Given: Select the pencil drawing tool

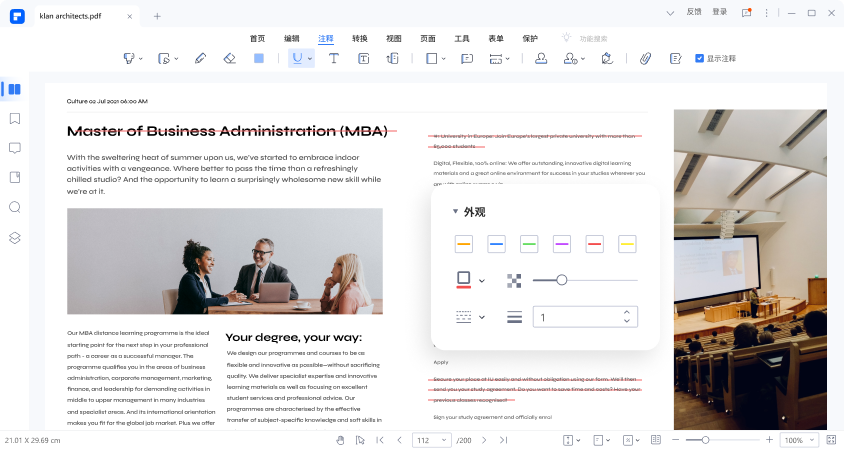Looking at the screenshot, I should coord(200,59).
